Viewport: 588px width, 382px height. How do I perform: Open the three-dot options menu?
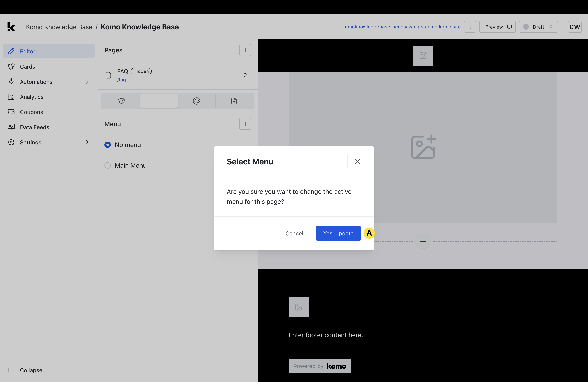[470, 27]
